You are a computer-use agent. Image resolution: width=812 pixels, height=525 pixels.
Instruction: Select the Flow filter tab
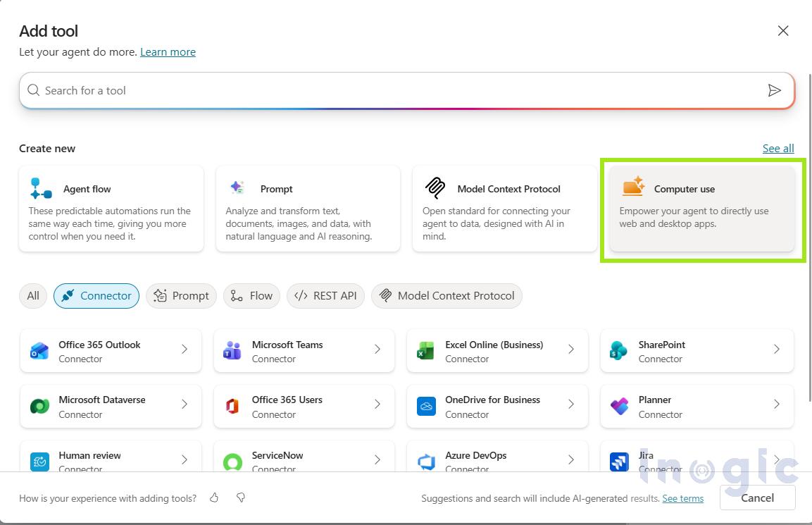click(x=251, y=296)
